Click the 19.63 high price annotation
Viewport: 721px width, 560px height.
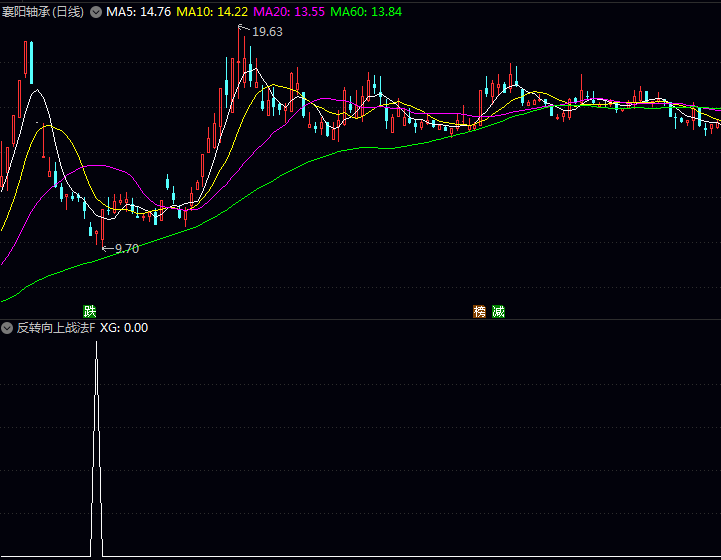[x=268, y=32]
